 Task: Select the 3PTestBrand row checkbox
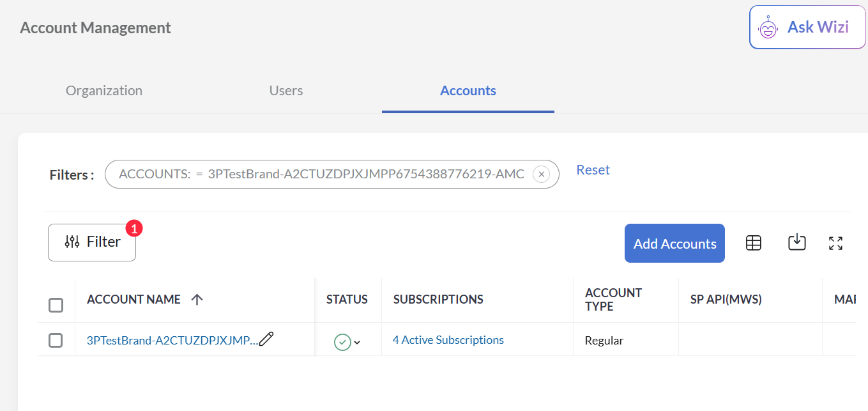[x=56, y=340]
